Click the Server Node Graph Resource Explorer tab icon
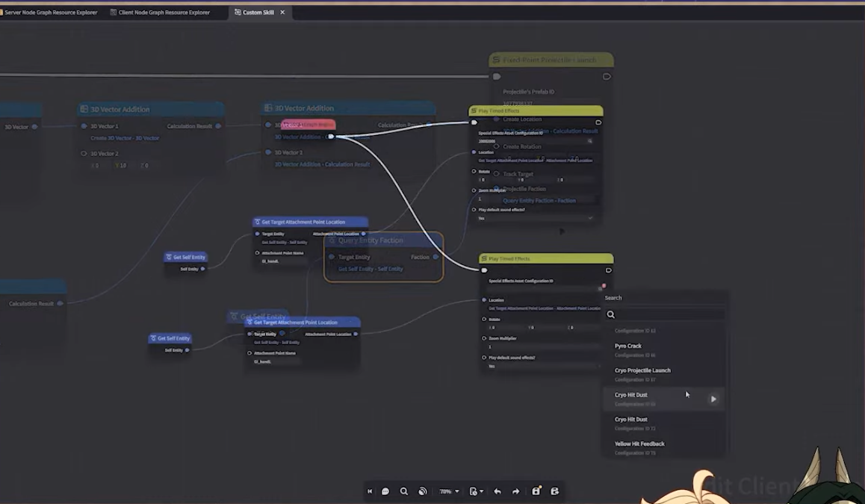Image resolution: width=865 pixels, height=504 pixels. 1,12
